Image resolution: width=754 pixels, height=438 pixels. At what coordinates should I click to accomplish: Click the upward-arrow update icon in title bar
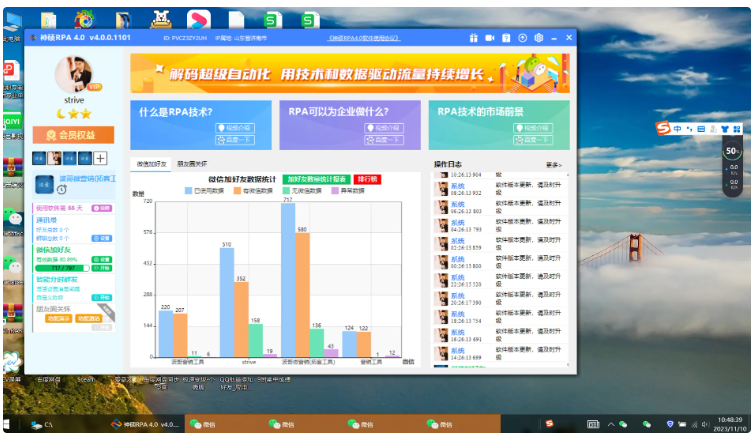pyautogui.click(x=523, y=38)
